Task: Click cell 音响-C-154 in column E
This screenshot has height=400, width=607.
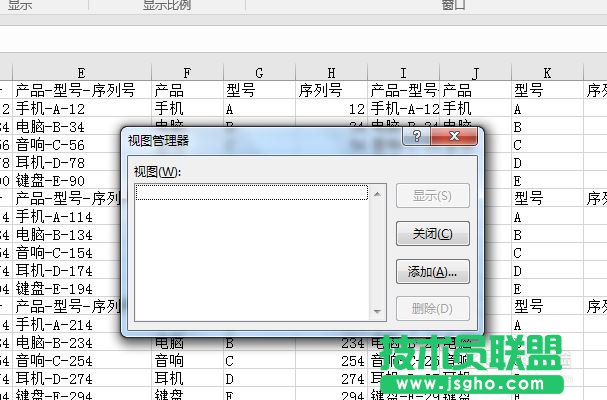Action: coord(67,253)
